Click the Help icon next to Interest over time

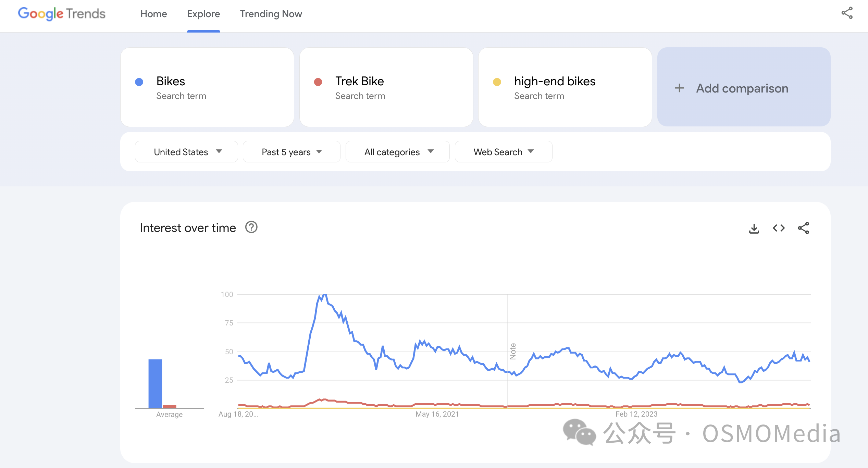pos(251,227)
